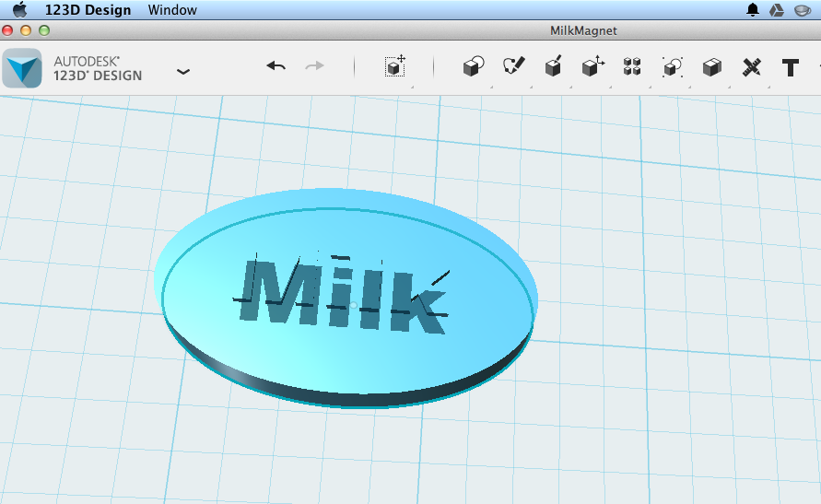821x504 pixels.
Task: Open the Primitives shapes tool
Action: 474,66
